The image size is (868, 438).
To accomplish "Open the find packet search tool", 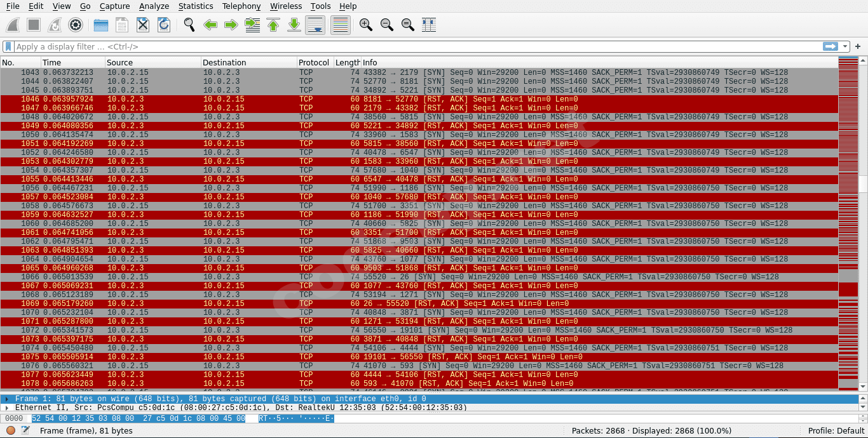I will (x=188, y=25).
